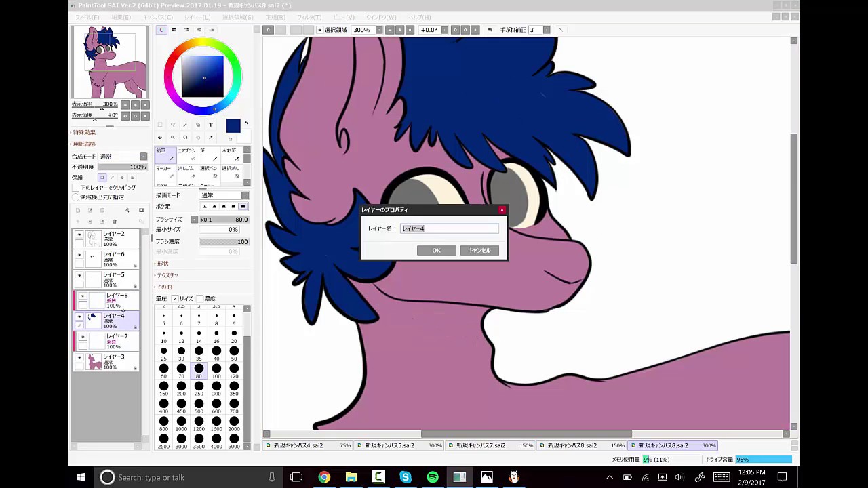868x488 pixels.
Task: Adjust the ブラシ濃度 density slider
Action: [224, 241]
